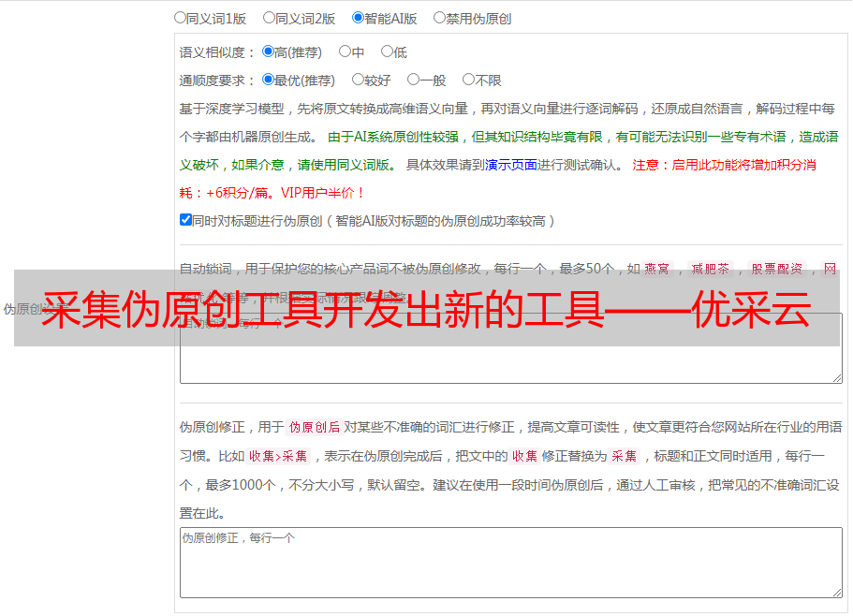Grab the resize handle of 自动锁词 box
This screenshot has width=853, height=616.
[837, 378]
